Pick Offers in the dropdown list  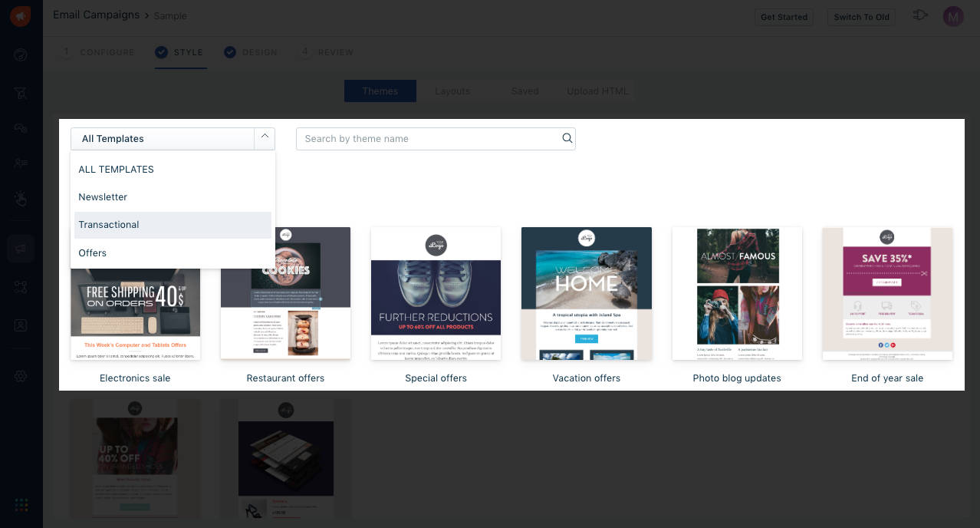point(93,253)
